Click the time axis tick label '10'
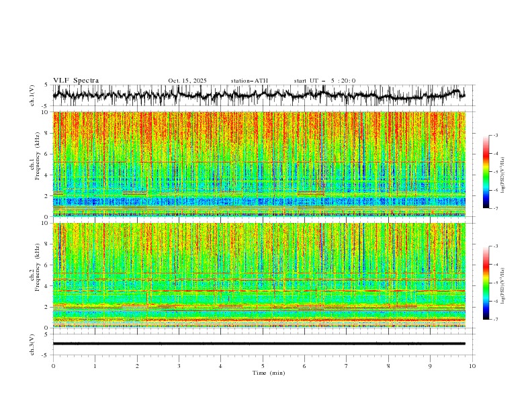This screenshot has width=532, height=411. click(472, 366)
